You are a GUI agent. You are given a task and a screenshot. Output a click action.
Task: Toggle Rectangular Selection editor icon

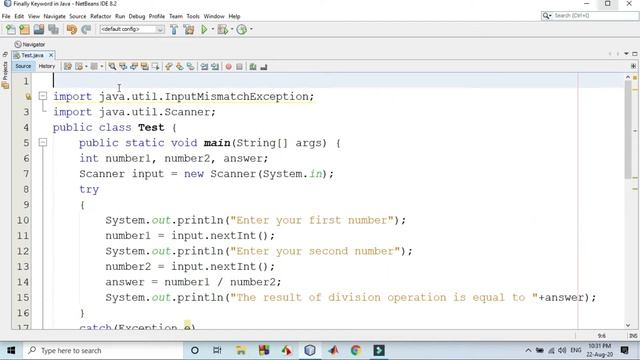point(156,67)
